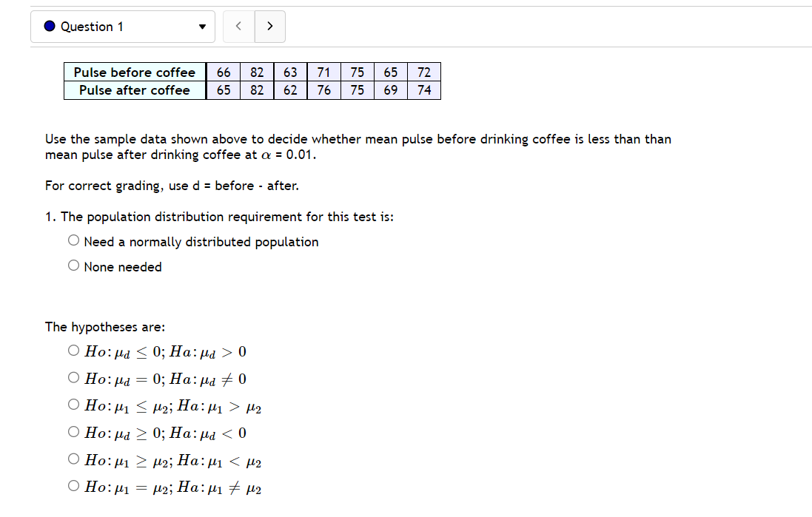The height and width of the screenshot is (517, 812).
Task: Click the 'Pulse before coffee' row header
Action: click(134, 72)
